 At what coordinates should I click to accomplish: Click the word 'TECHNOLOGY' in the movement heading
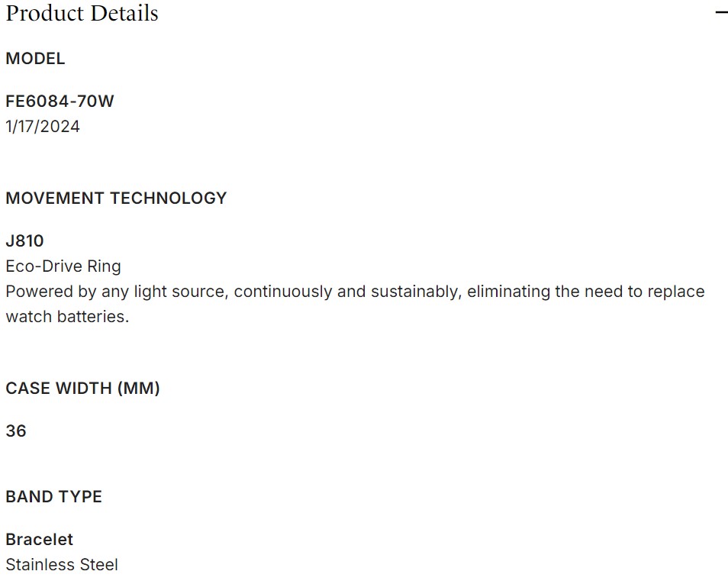click(x=169, y=198)
